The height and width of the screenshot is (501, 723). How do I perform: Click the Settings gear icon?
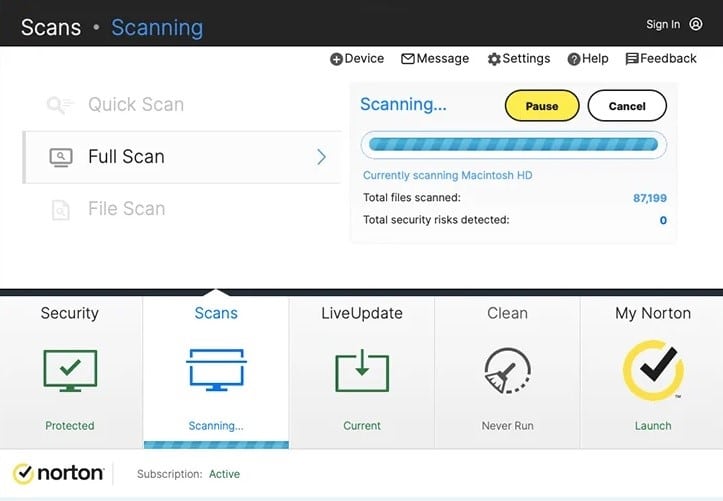pos(494,59)
